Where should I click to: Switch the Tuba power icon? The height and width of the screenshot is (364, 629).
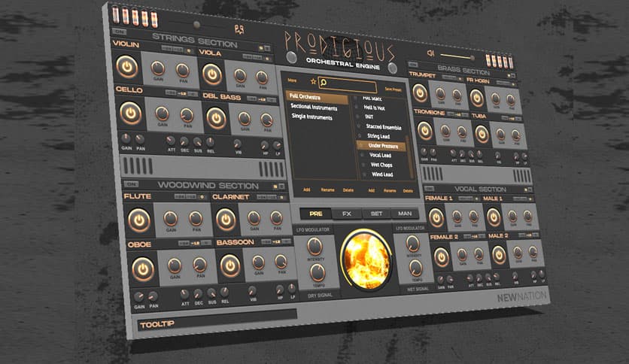pos(482,135)
